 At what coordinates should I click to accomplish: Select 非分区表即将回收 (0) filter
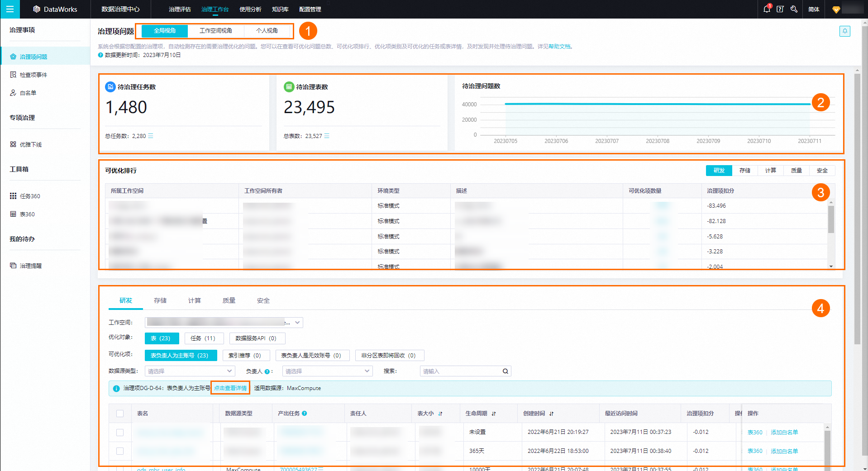point(389,355)
